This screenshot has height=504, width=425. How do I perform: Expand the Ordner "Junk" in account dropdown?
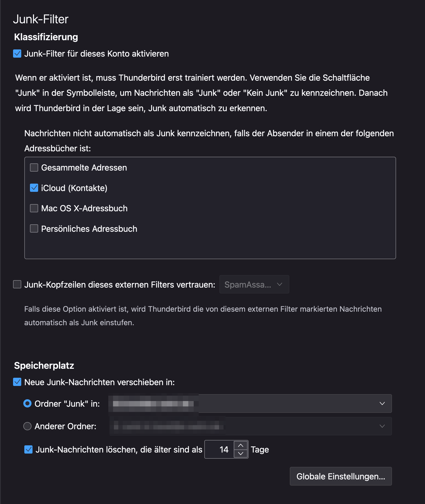coord(250,404)
